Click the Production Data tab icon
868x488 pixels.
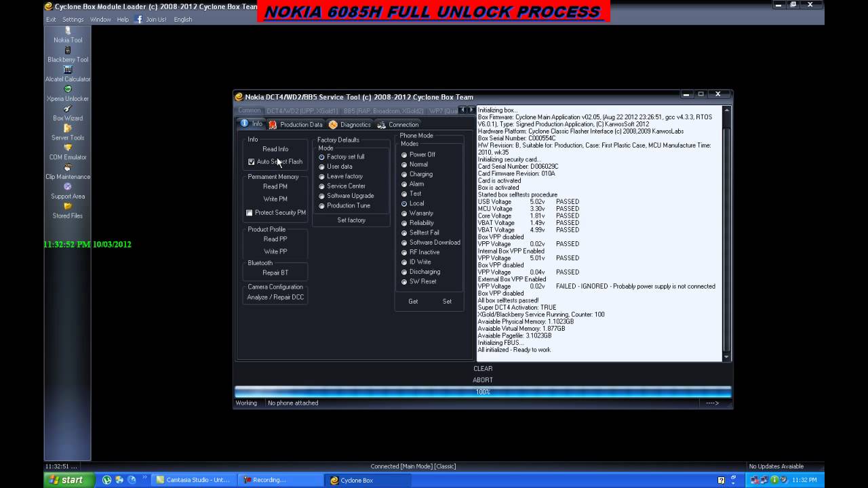273,125
